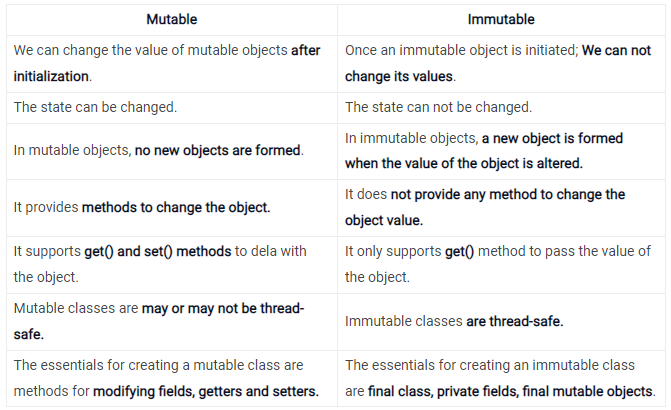Click 'final class, private fields' text
Viewport: 671px width, 410px height.
(443, 391)
